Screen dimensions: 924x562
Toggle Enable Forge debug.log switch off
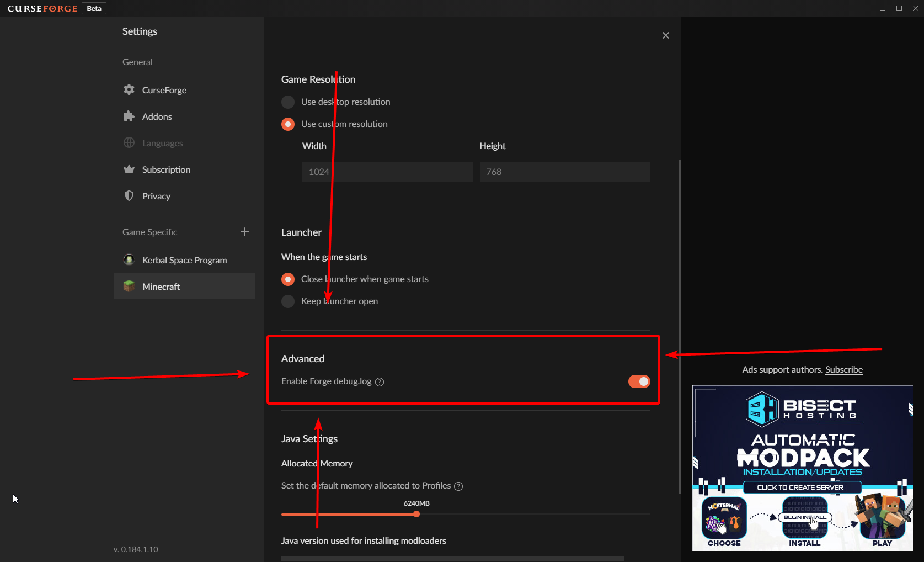[x=639, y=381]
